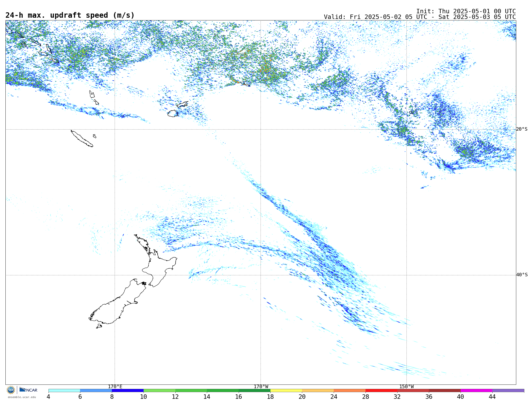Click the 150°W longitude label
The height and width of the screenshot is (400, 532).
pyautogui.click(x=406, y=387)
